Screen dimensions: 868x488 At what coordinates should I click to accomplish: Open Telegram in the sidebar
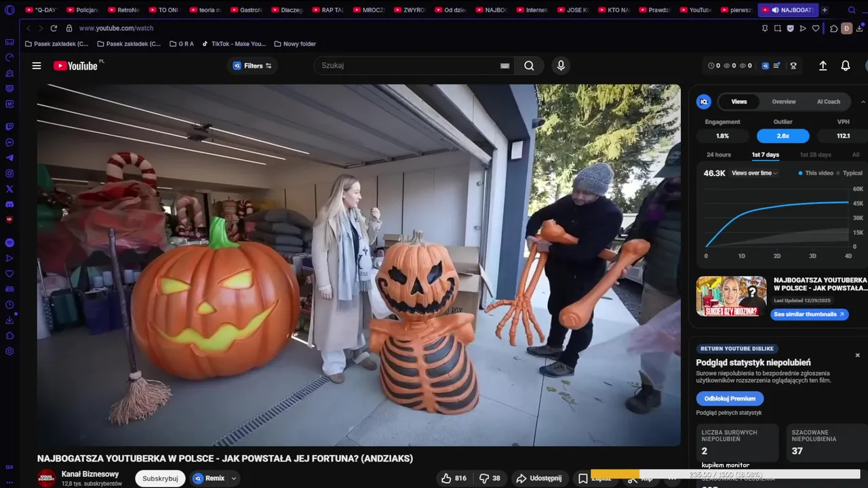click(x=9, y=158)
